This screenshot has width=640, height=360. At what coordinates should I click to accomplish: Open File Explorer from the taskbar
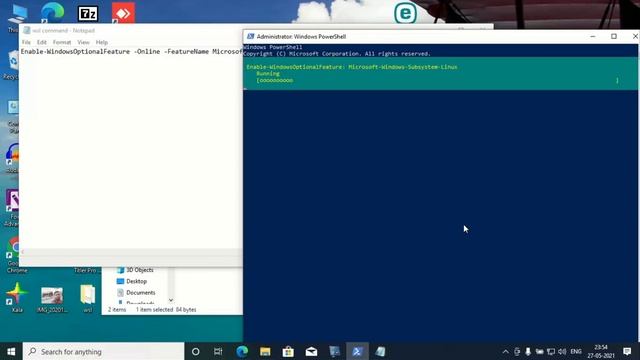265,351
